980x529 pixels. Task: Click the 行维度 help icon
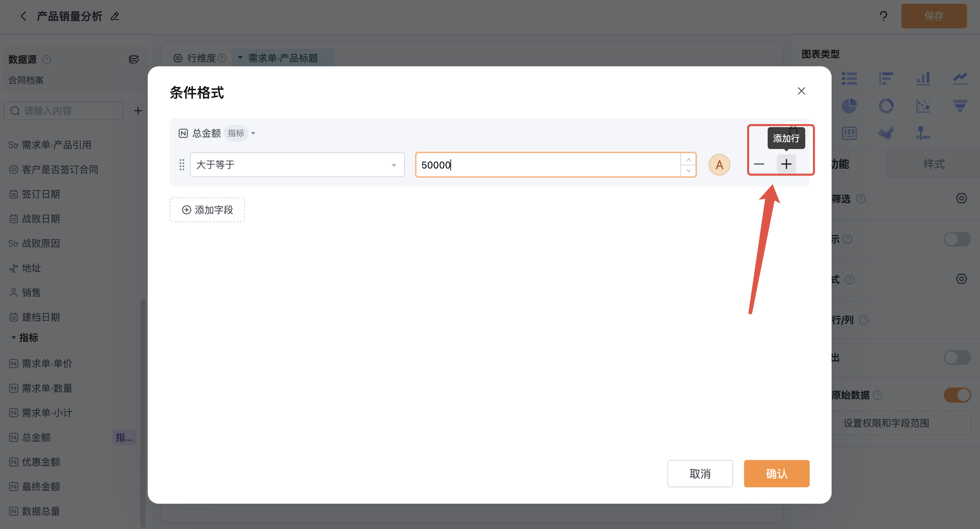pos(222,58)
